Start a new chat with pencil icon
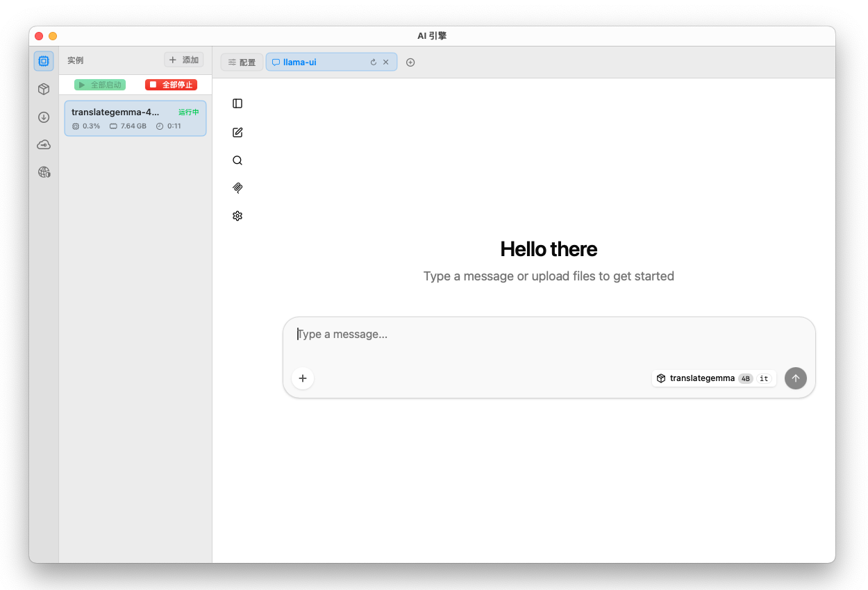The width and height of the screenshot is (868, 590). tap(237, 133)
